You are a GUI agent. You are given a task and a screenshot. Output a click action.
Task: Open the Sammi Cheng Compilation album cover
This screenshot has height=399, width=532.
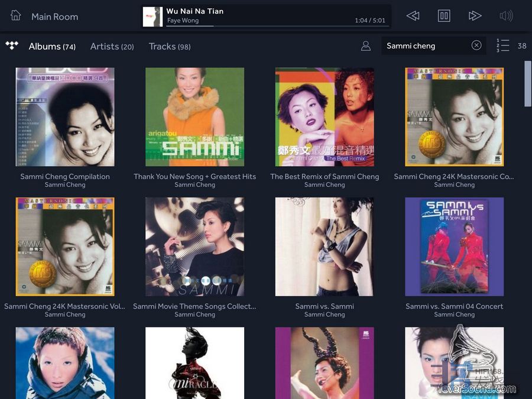point(65,117)
